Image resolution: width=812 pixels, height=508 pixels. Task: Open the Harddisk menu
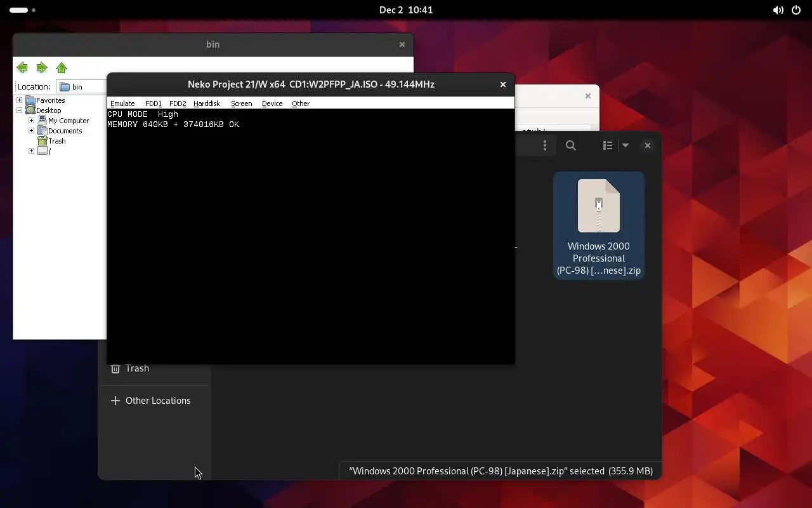(x=207, y=104)
